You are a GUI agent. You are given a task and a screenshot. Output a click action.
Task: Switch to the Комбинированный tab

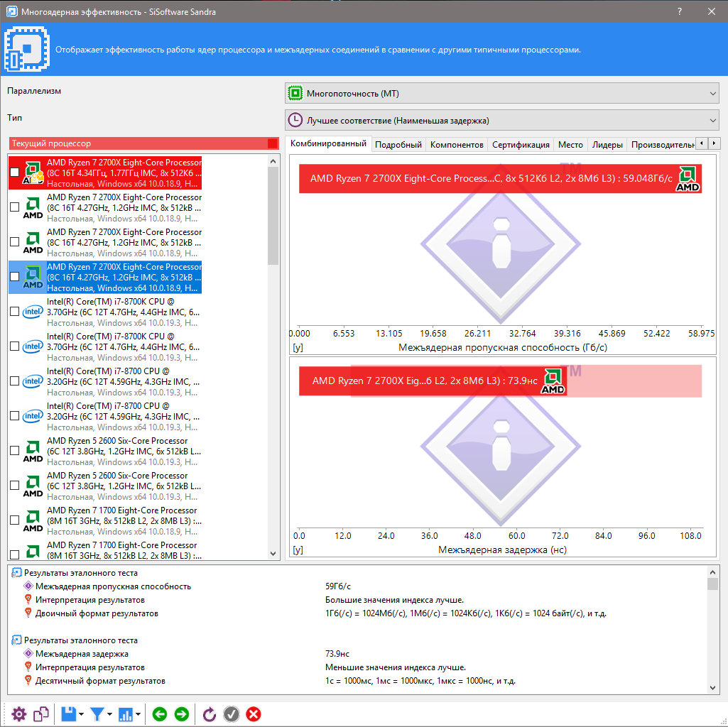pos(328,143)
